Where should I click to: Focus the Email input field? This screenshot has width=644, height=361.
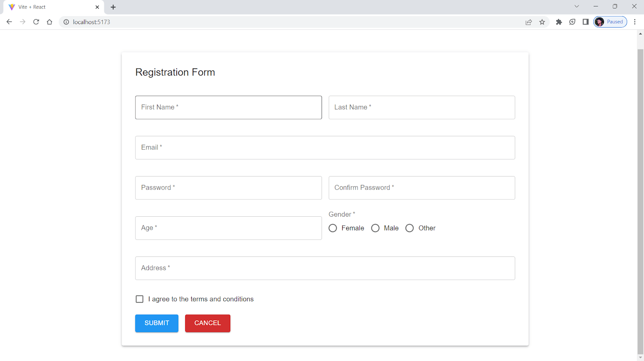(x=325, y=148)
